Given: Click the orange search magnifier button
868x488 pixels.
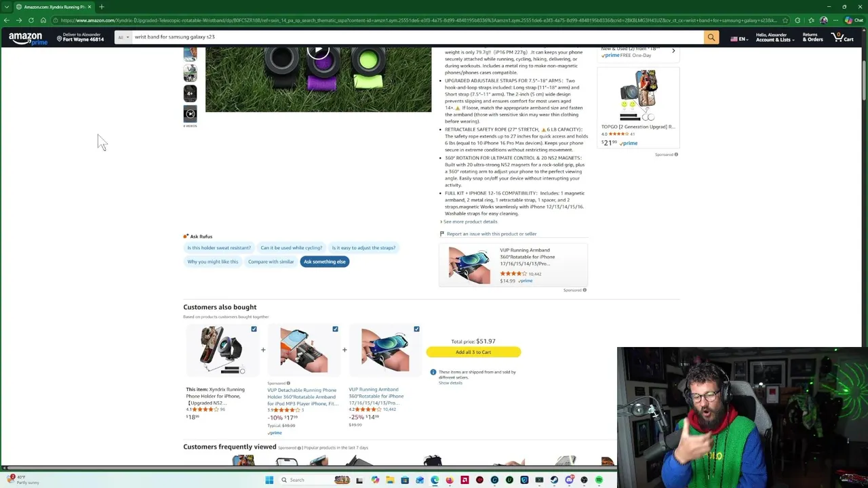Looking at the screenshot, I should pos(711,37).
